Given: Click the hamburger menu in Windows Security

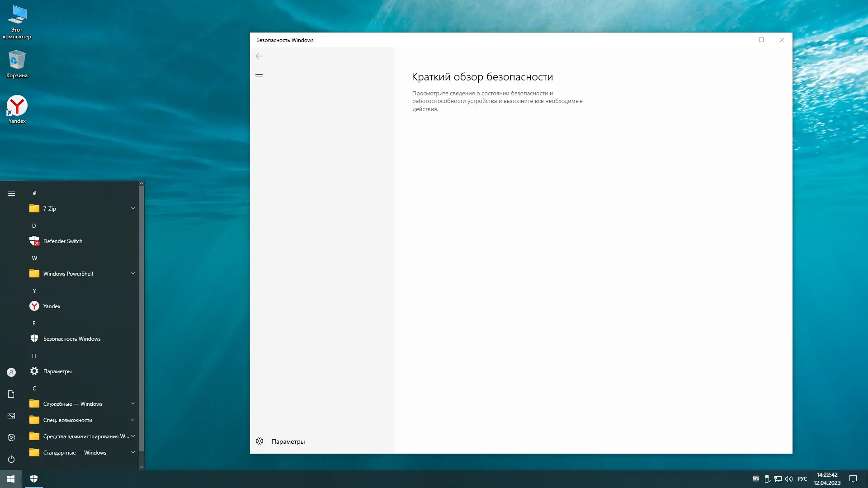Looking at the screenshot, I should [x=259, y=76].
